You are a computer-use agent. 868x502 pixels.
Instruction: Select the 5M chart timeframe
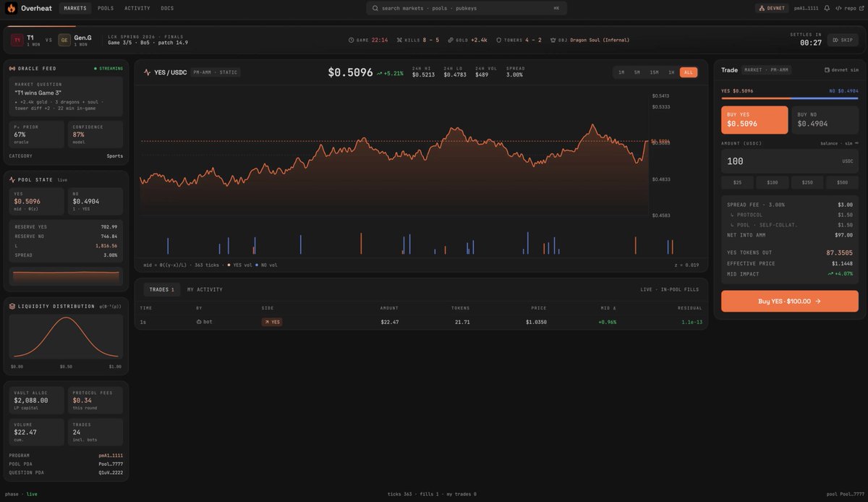click(x=637, y=72)
